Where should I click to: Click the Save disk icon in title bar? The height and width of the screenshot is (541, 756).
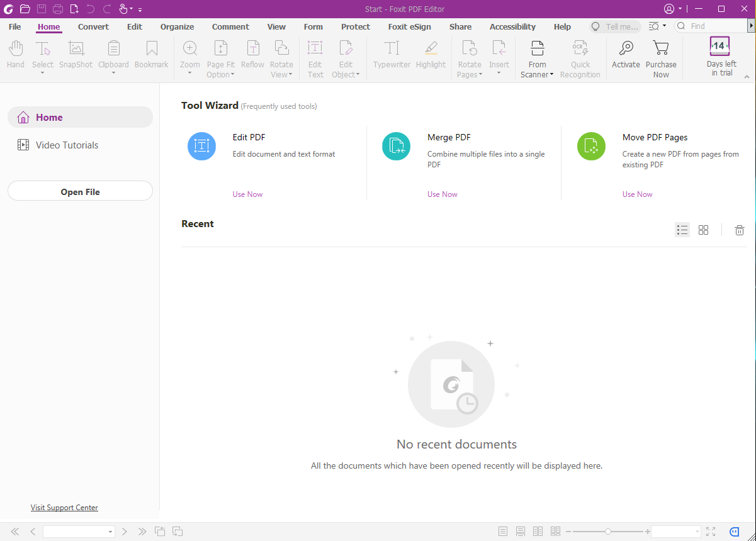[42, 9]
